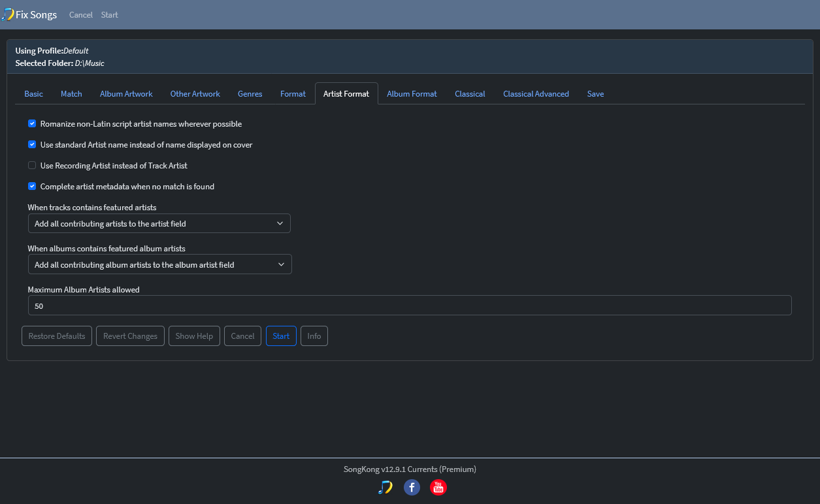Uncheck Use standard Artist name option
The image size is (820, 504).
[32, 144]
